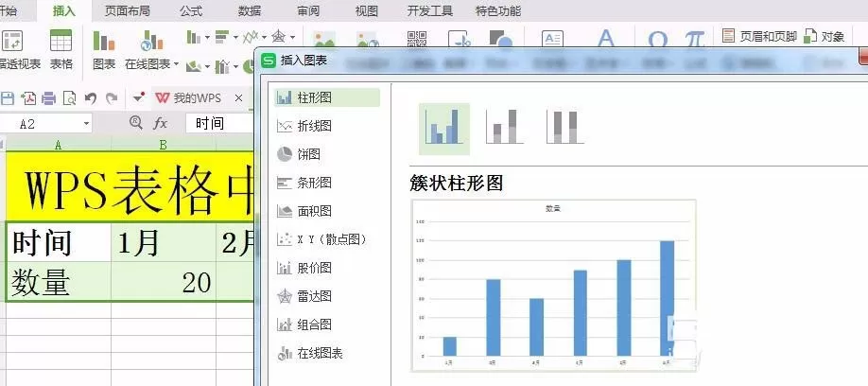Screen dimensions: 868x386
Task: Open the 公式 ribbon tab
Action: tap(191, 10)
